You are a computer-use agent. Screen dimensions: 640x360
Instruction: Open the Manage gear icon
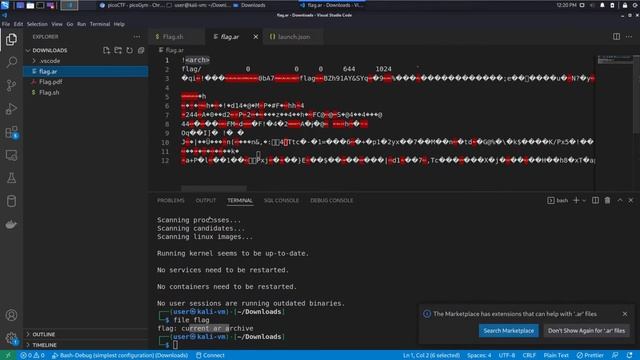pos(11,338)
